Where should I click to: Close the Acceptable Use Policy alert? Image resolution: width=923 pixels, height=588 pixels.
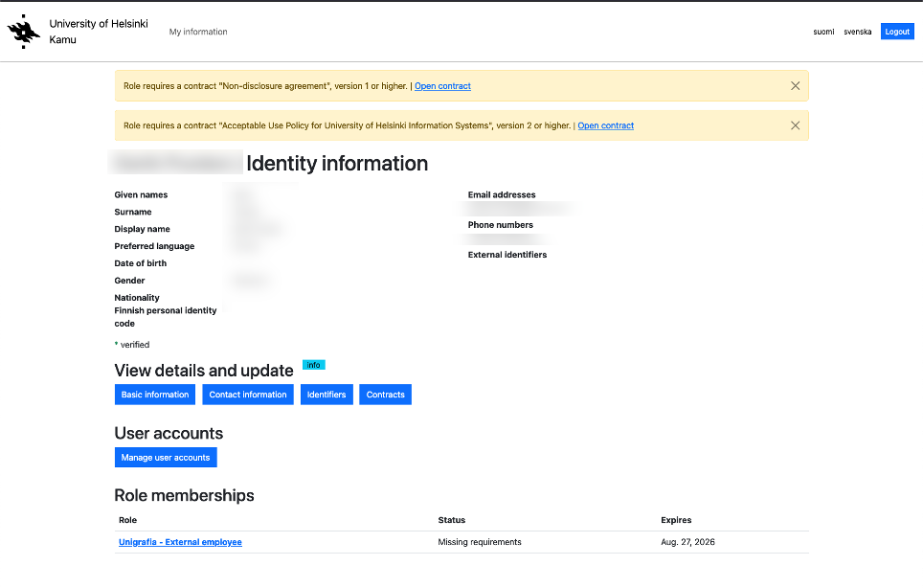pyautogui.click(x=795, y=125)
